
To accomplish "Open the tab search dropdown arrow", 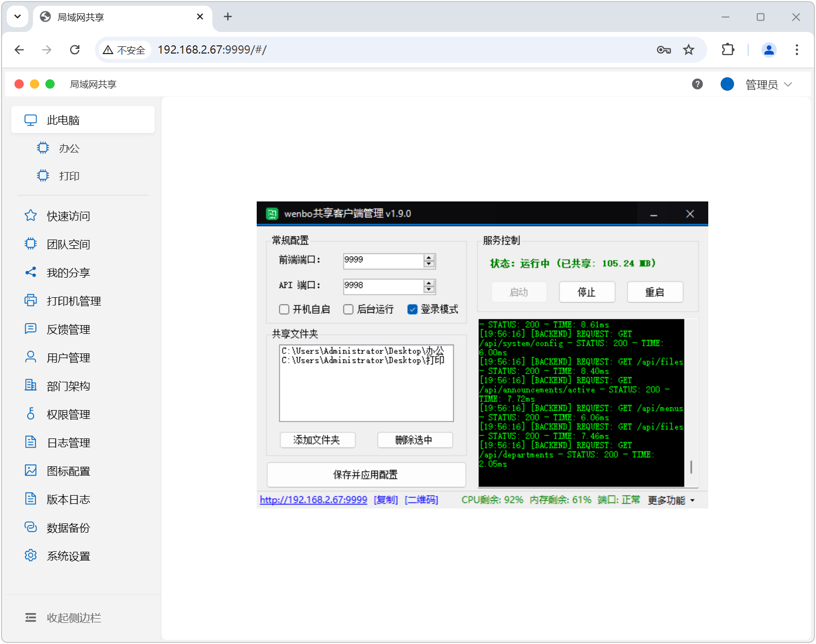I will [x=18, y=16].
